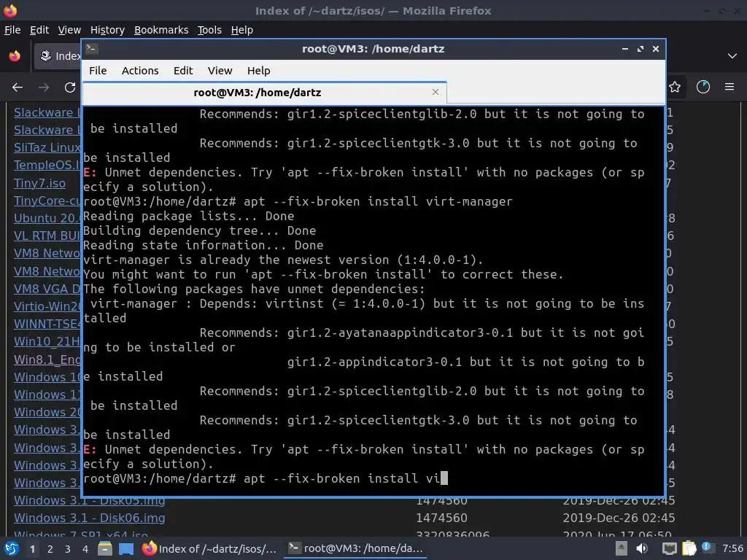This screenshot has width=747, height=560.
Task: Open the Ubuntu 20 link
Action: pos(47,218)
